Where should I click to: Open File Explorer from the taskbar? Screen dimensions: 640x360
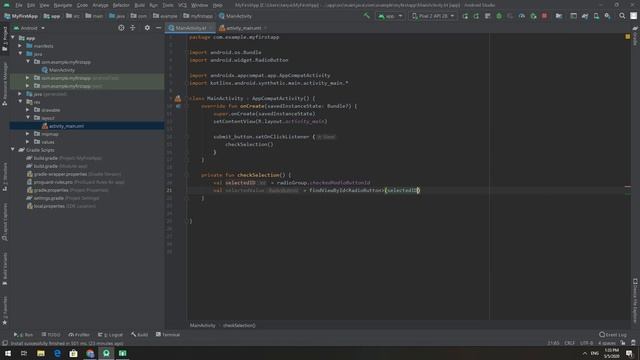pos(41,353)
